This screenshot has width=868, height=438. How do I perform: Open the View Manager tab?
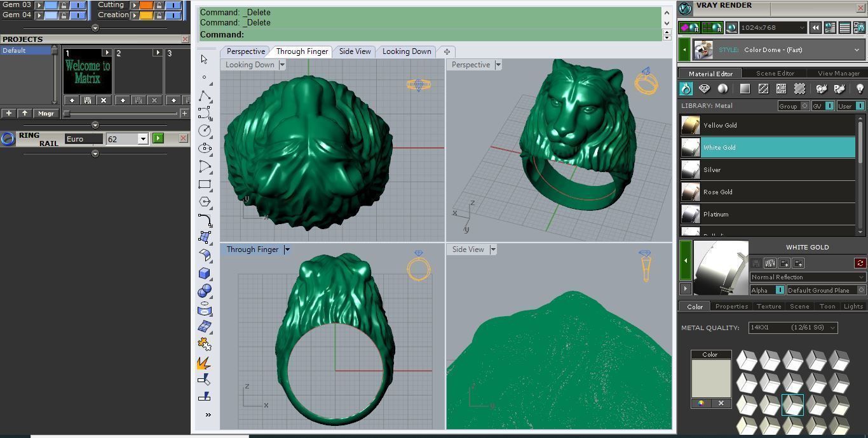tap(839, 73)
